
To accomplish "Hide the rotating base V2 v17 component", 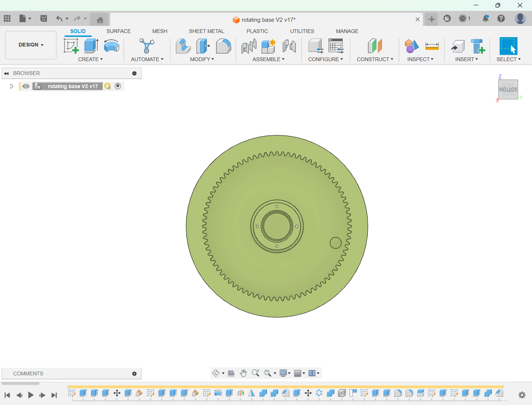I will tap(25, 86).
